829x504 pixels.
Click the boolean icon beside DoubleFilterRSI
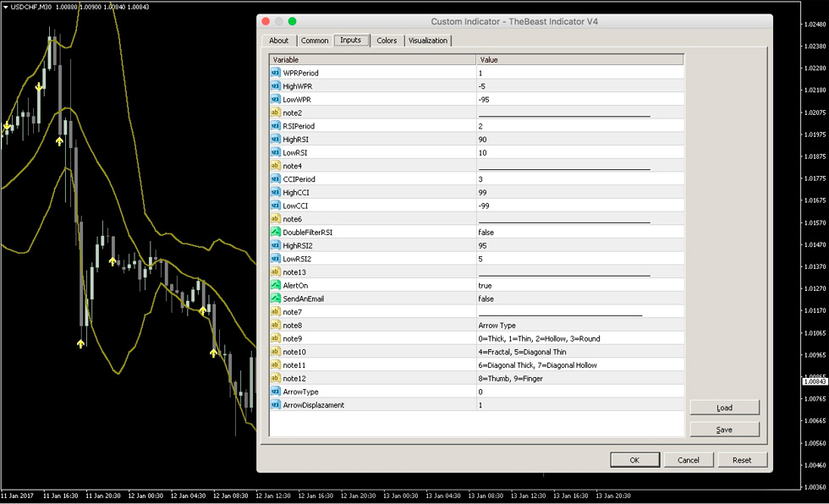(276, 232)
